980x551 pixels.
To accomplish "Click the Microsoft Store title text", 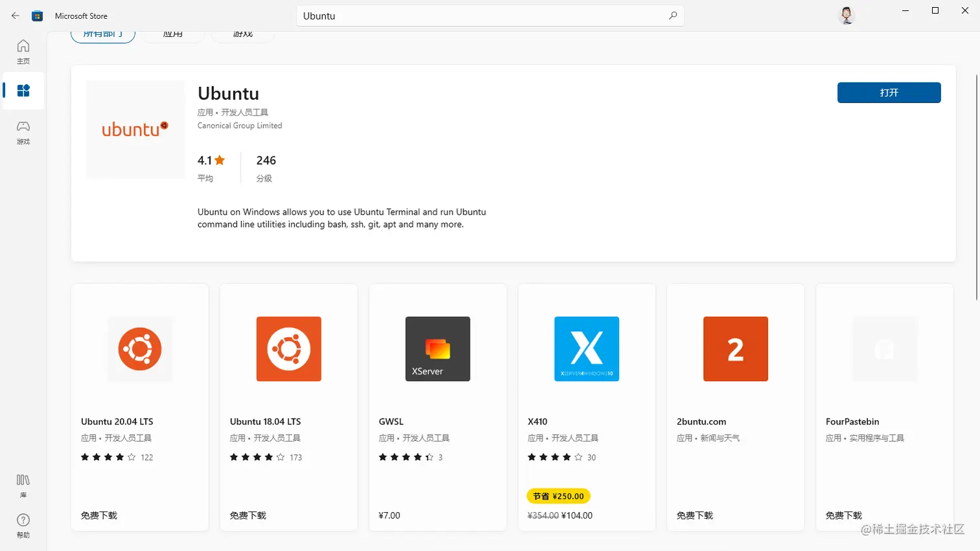I will click(x=81, y=16).
